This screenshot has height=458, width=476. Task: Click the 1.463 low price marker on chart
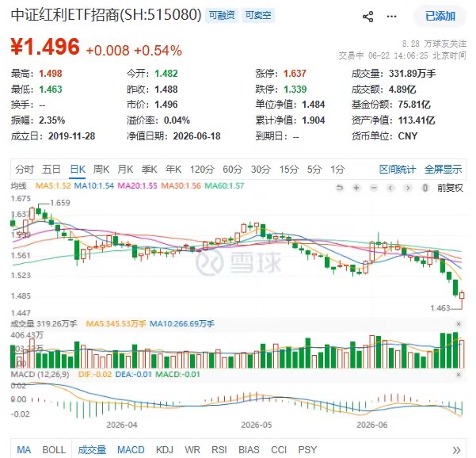tap(440, 308)
